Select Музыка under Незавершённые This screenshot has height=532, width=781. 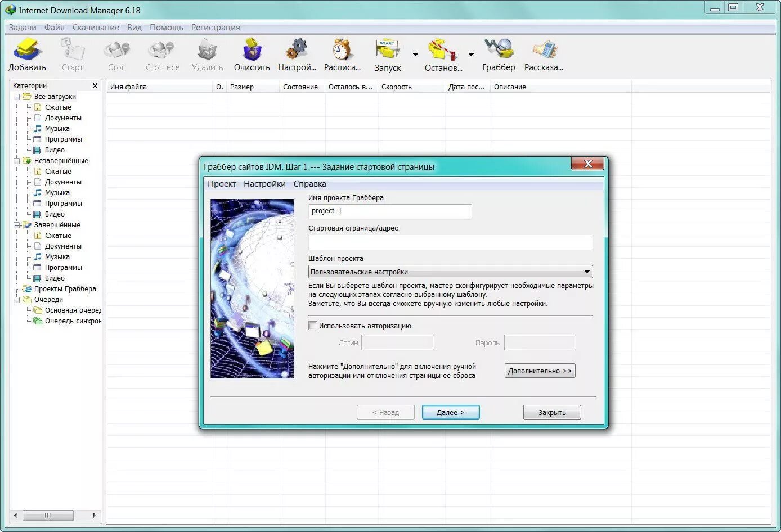pyautogui.click(x=57, y=193)
